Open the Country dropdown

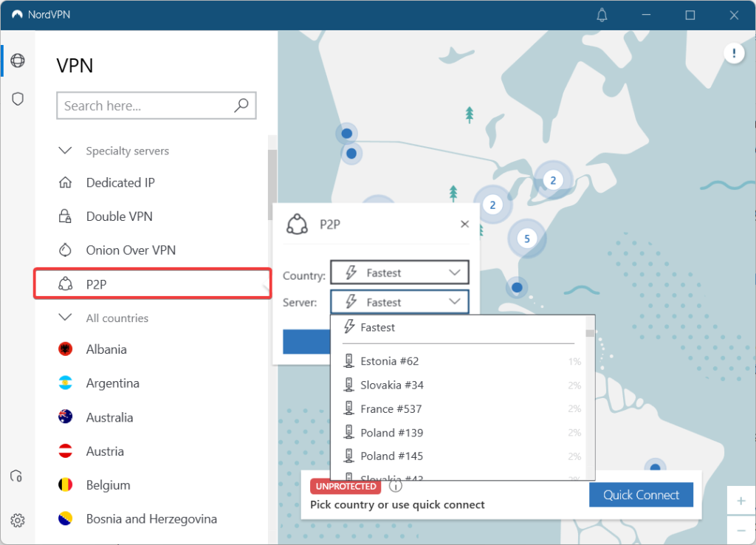399,272
